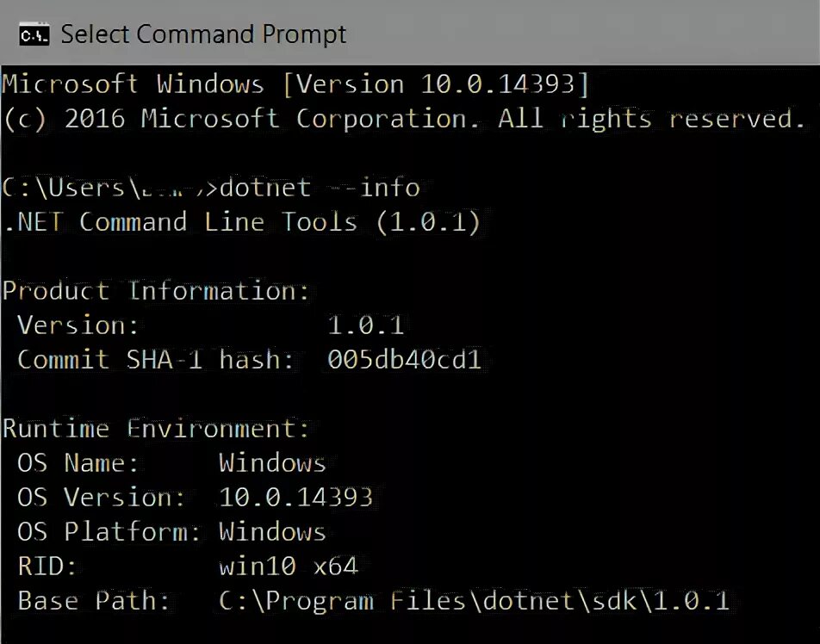Image resolution: width=820 pixels, height=644 pixels.
Task: Click the 'Base Path:' label
Action: point(94,601)
